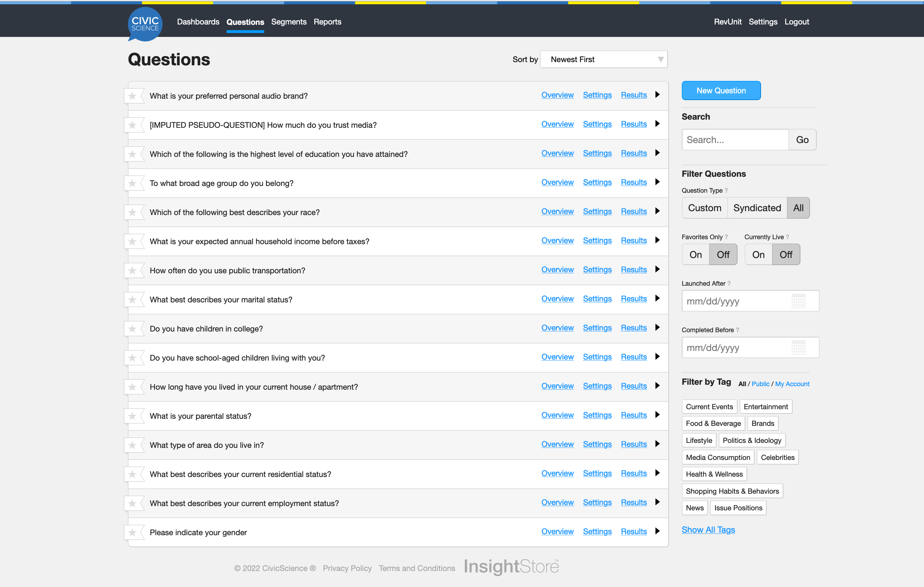Click the Show All Tags link

click(x=708, y=530)
